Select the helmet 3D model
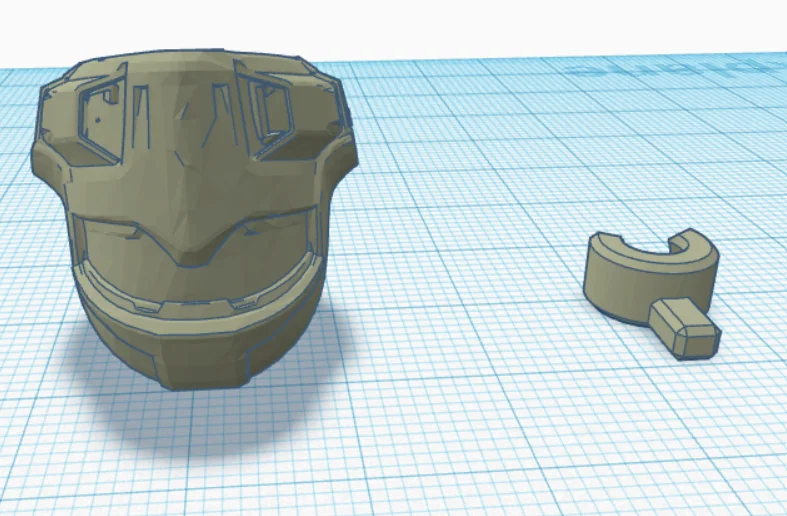The width and height of the screenshot is (787, 516). coord(195,219)
